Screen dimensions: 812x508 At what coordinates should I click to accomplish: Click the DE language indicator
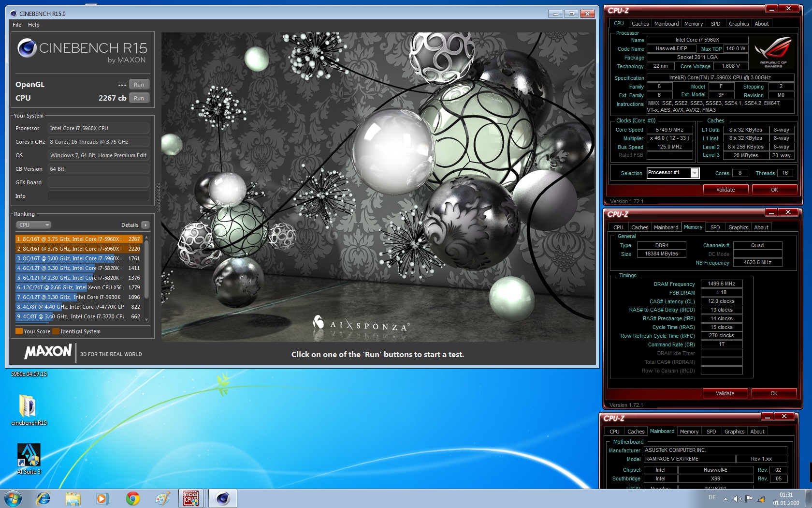pyautogui.click(x=712, y=497)
